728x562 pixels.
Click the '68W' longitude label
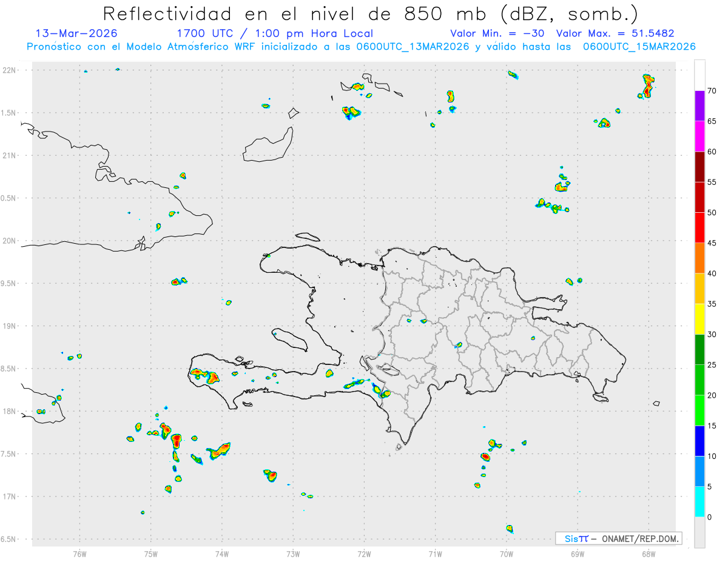point(649,554)
